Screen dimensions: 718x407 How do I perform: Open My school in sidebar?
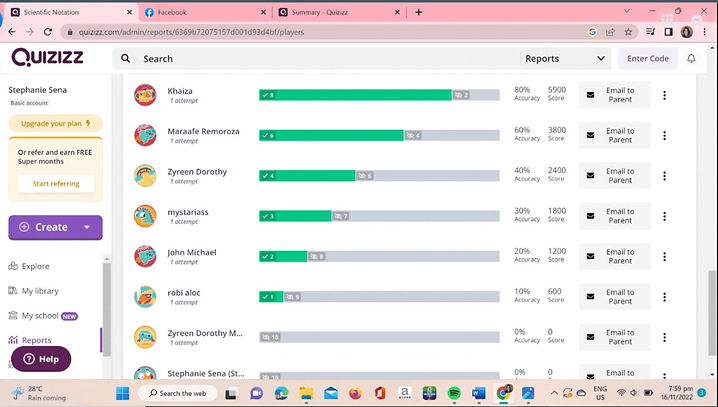(43, 315)
